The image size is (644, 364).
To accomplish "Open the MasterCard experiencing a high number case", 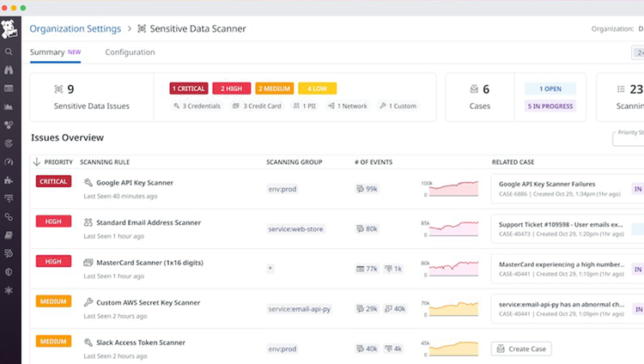I will coord(562,264).
